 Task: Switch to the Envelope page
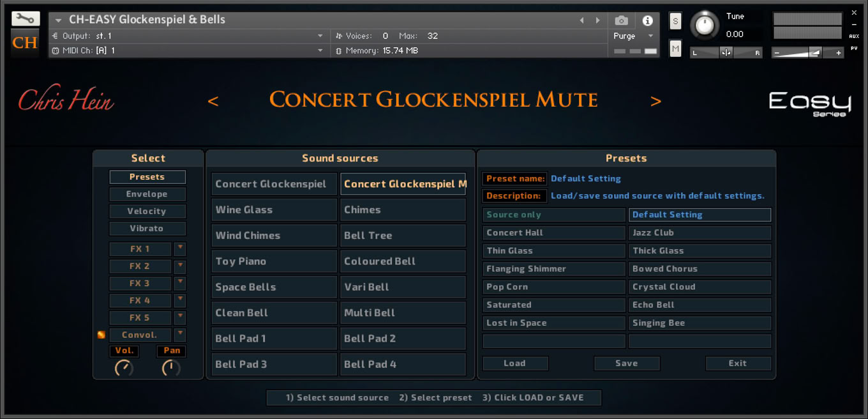pos(147,194)
